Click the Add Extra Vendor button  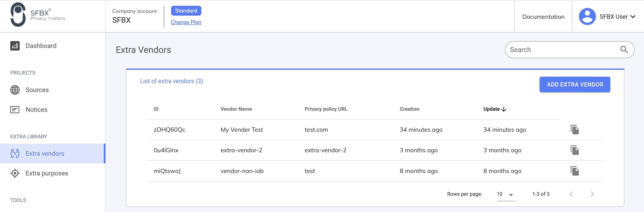[575, 84]
